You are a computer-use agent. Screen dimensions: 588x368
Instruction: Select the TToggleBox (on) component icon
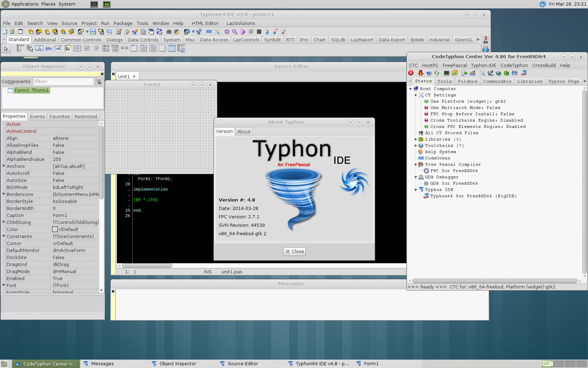(x=77, y=48)
